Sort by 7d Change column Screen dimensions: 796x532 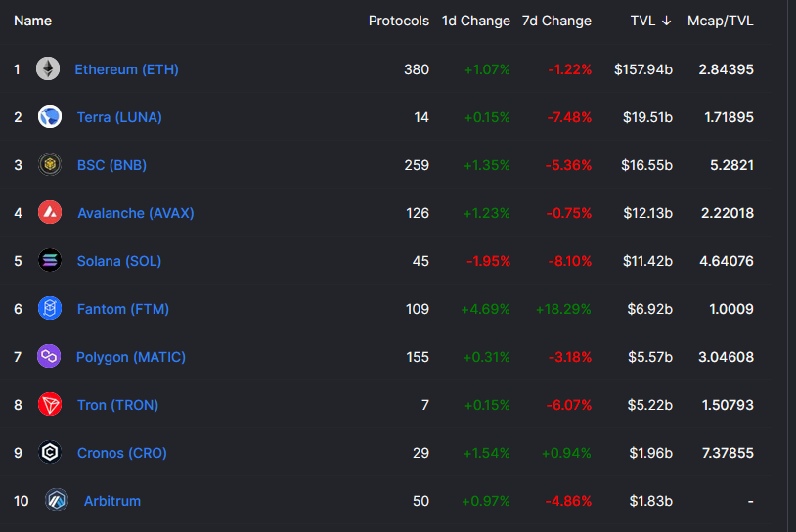556,21
